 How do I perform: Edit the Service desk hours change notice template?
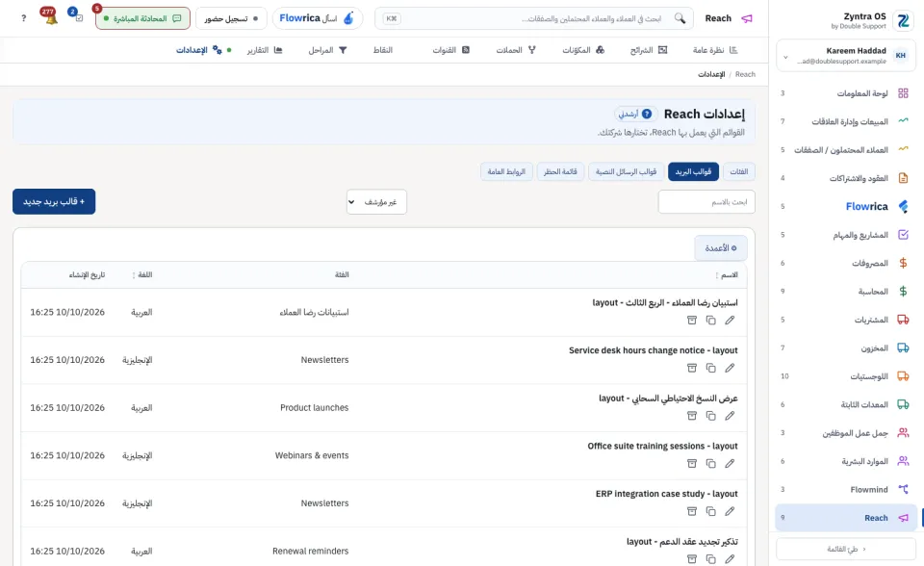(730, 368)
